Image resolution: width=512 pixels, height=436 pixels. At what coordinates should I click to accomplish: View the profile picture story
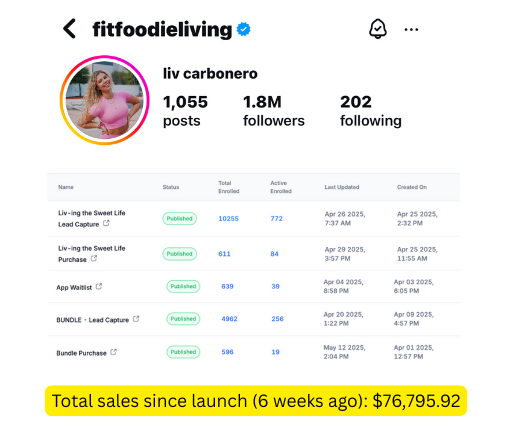[105, 100]
